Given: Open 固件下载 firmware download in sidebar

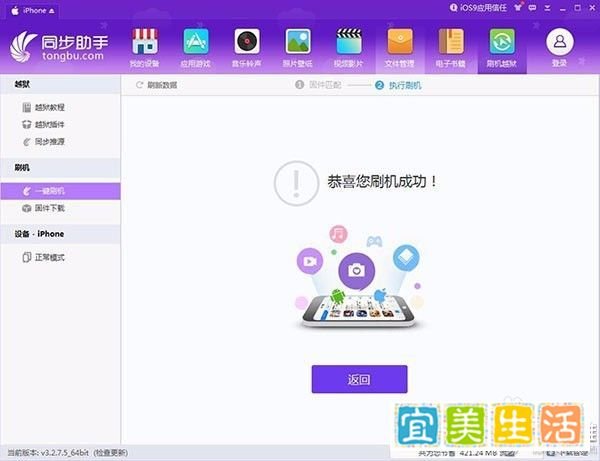Looking at the screenshot, I should (x=43, y=208).
